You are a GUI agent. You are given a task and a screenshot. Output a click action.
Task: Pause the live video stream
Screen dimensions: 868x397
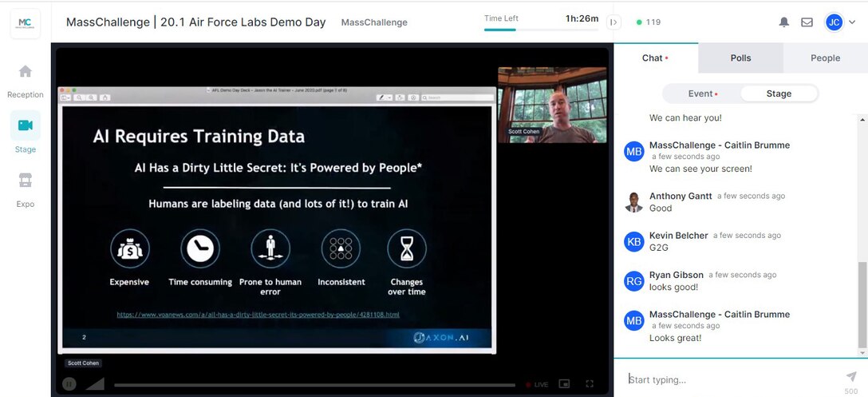(69, 383)
